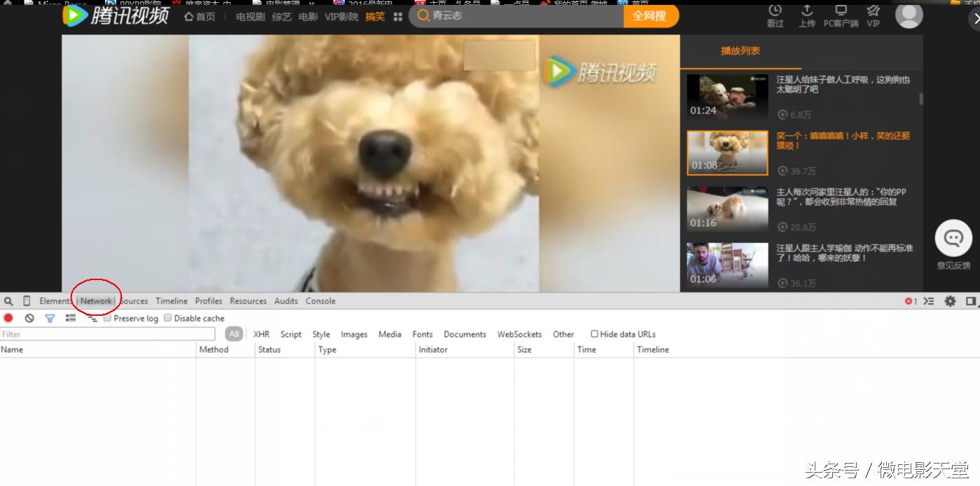Check the Disable cache checkbox
Image resolution: width=980 pixels, height=486 pixels.
point(168,318)
